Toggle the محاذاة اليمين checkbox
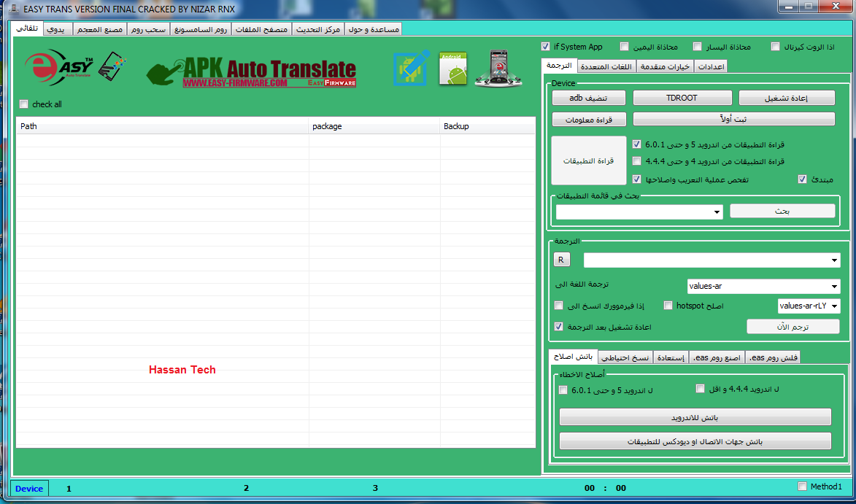Image resolution: width=856 pixels, height=504 pixels. (624, 47)
